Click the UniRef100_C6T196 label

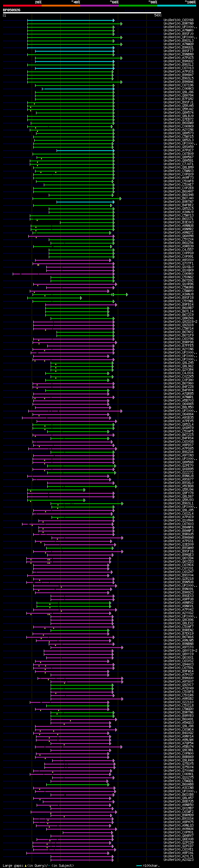(x=178, y=85)
